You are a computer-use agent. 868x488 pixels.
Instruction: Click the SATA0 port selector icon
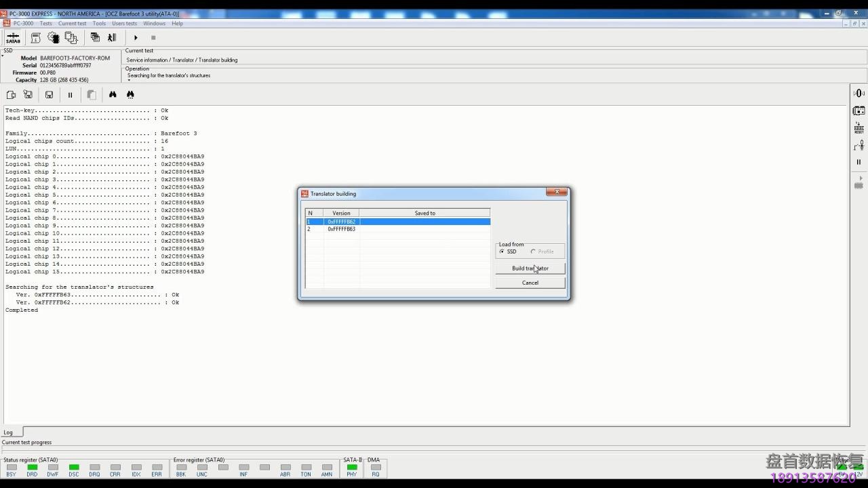(x=13, y=38)
